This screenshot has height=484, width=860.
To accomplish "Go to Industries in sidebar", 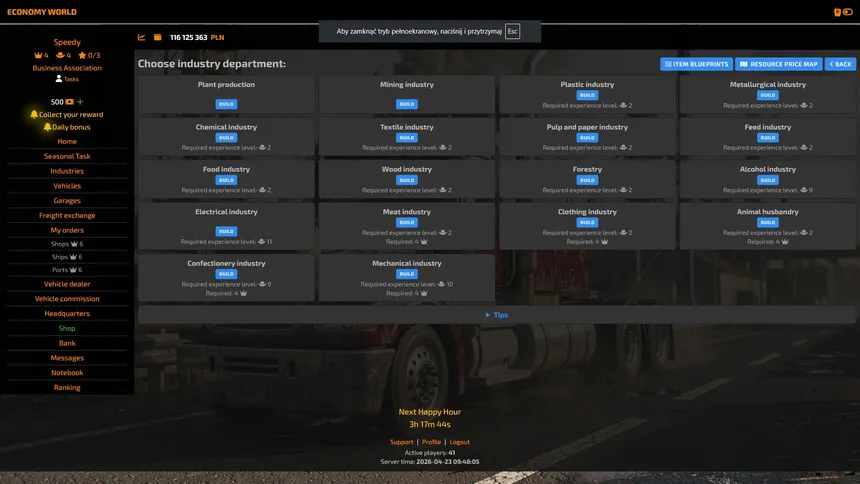I will 67,171.
